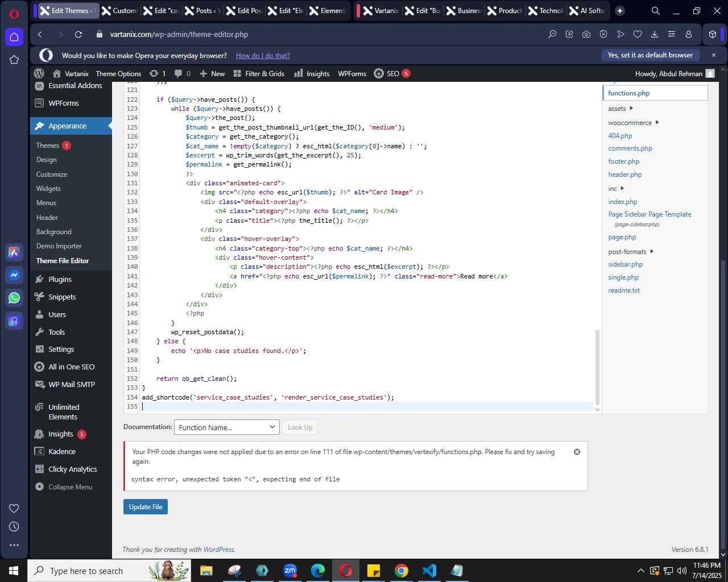This screenshot has height=582, width=728.
Task: Open Messenger in Opera sidebar
Action: [x=14, y=275]
